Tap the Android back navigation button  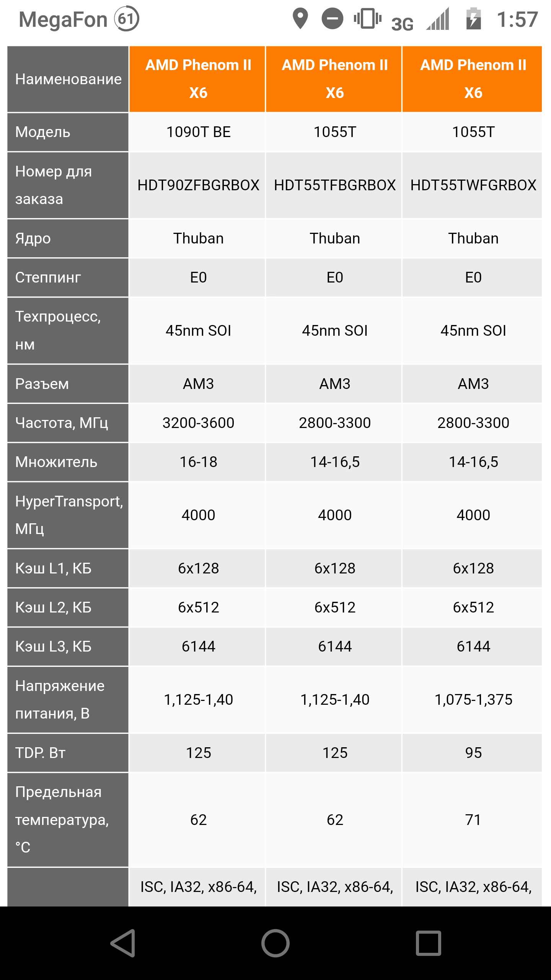point(123,943)
